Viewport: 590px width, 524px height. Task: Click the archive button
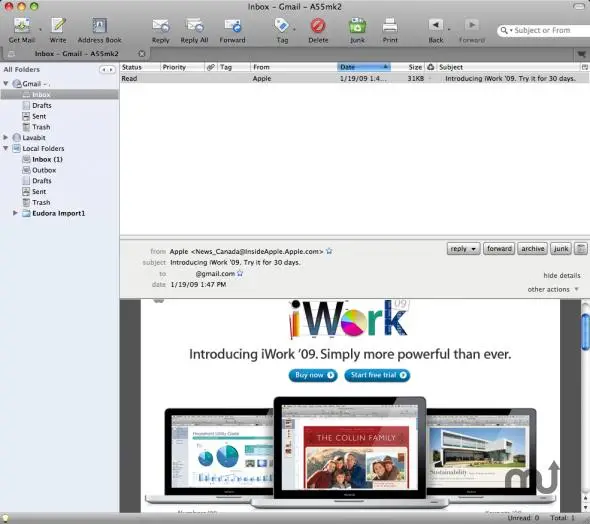pyautogui.click(x=532, y=249)
